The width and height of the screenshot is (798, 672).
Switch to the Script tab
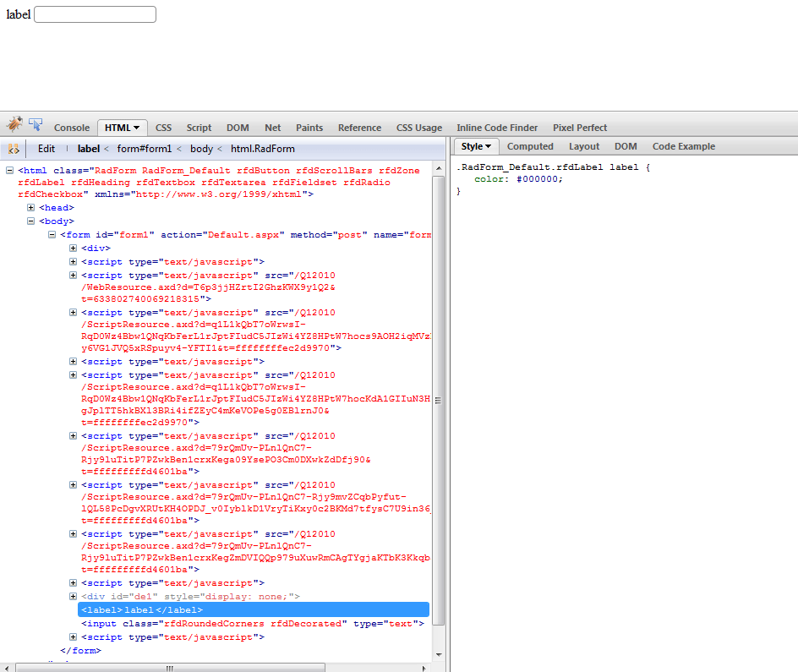(x=199, y=128)
